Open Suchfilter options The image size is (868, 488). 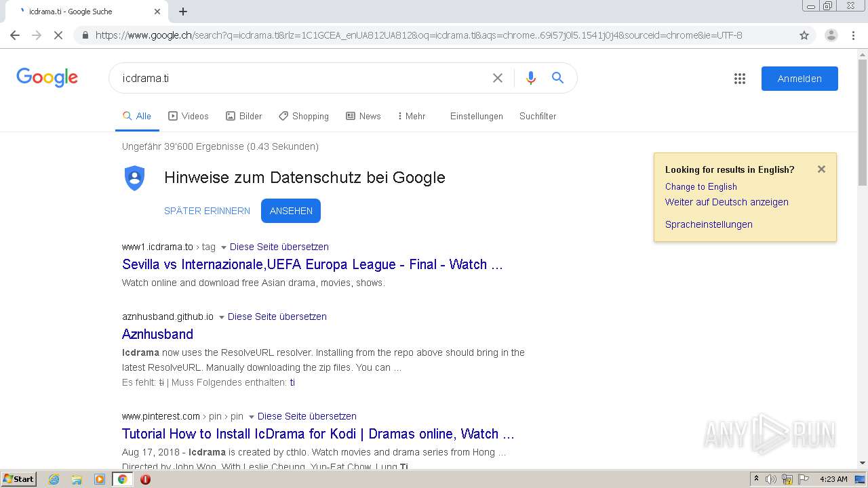point(538,117)
